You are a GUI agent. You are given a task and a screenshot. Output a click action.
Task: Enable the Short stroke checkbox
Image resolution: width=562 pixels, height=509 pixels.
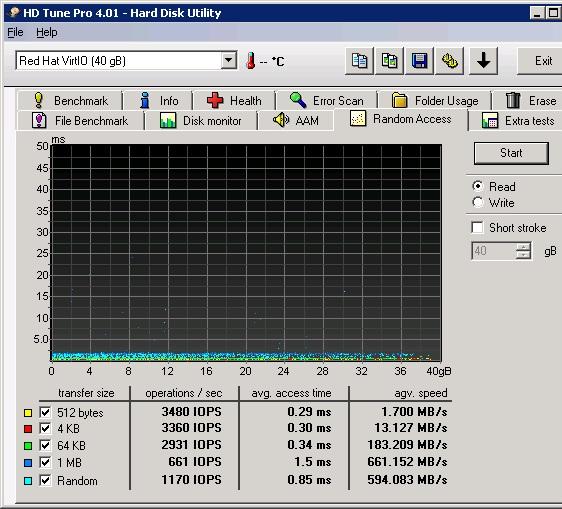coord(477,227)
